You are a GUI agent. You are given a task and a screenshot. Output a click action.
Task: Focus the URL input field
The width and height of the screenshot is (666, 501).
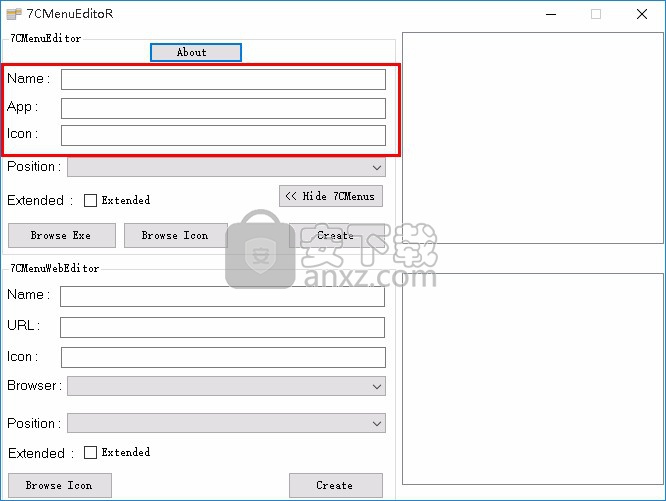click(223, 327)
